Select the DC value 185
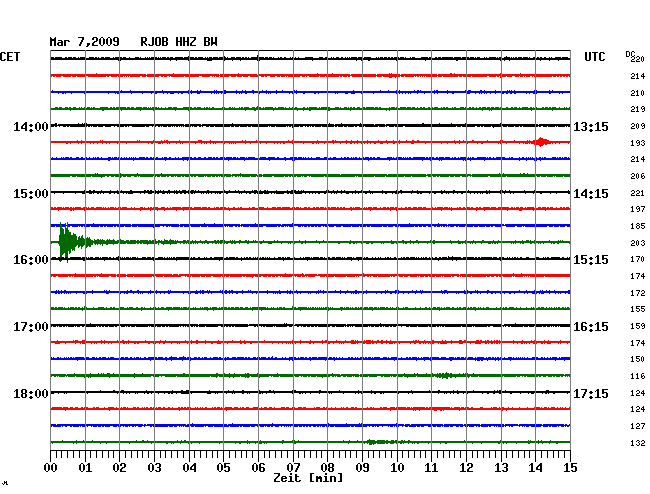This screenshot has height=494, width=650. pos(638,226)
